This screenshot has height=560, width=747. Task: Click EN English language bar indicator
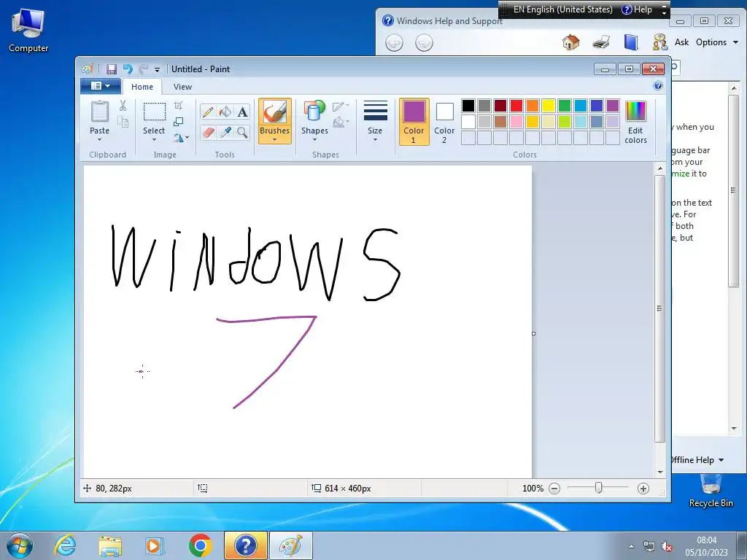[x=562, y=9]
